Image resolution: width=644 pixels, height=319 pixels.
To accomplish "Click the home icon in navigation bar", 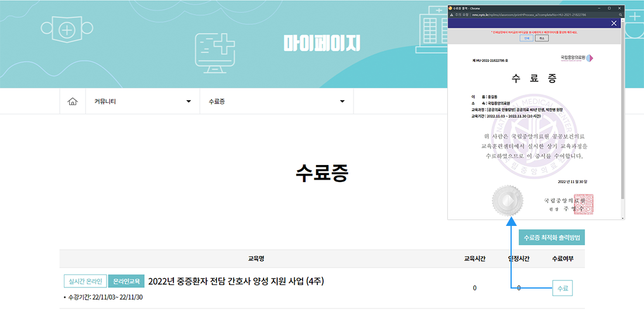I will click(x=73, y=101).
